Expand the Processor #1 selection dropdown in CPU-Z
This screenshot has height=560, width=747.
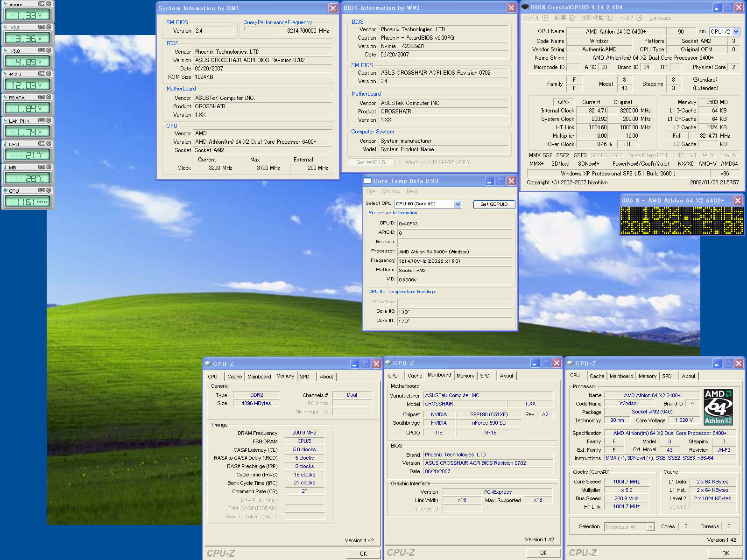[x=650, y=527]
